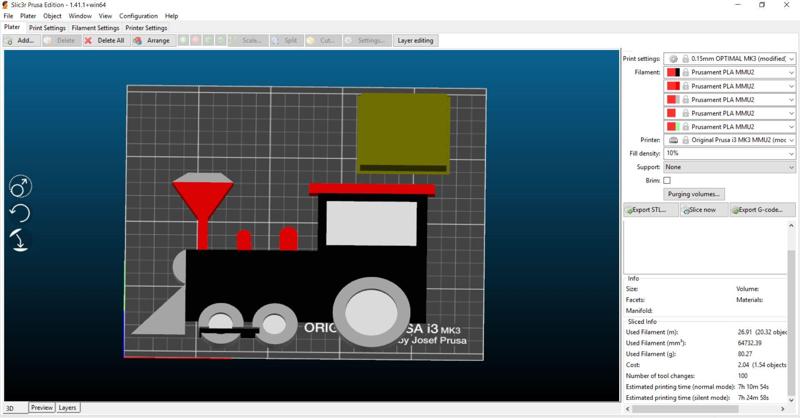This screenshot has width=800, height=418.
Task: Switch to the Filament Settings tab
Action: click(95, 28)
